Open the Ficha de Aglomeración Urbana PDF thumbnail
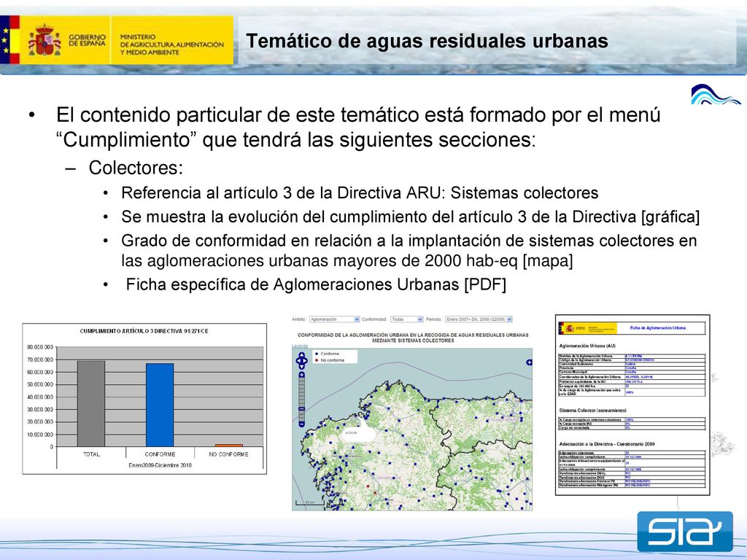Viewport: 747px width, 560px height. coord(632,405)
